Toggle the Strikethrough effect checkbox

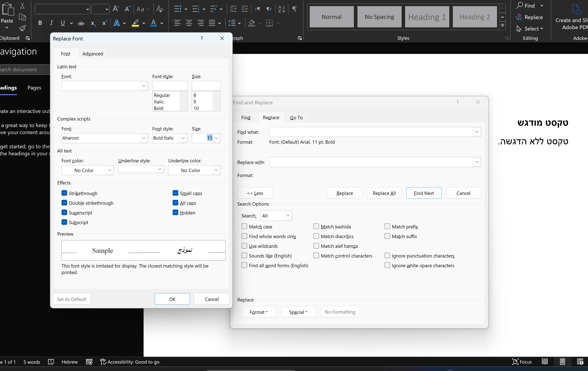pos(64,193)
